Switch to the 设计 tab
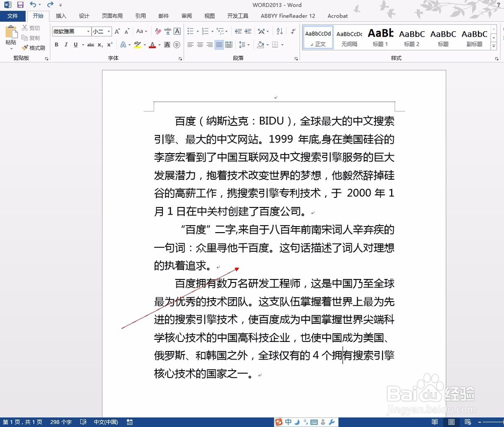 [x=84, y=16]
